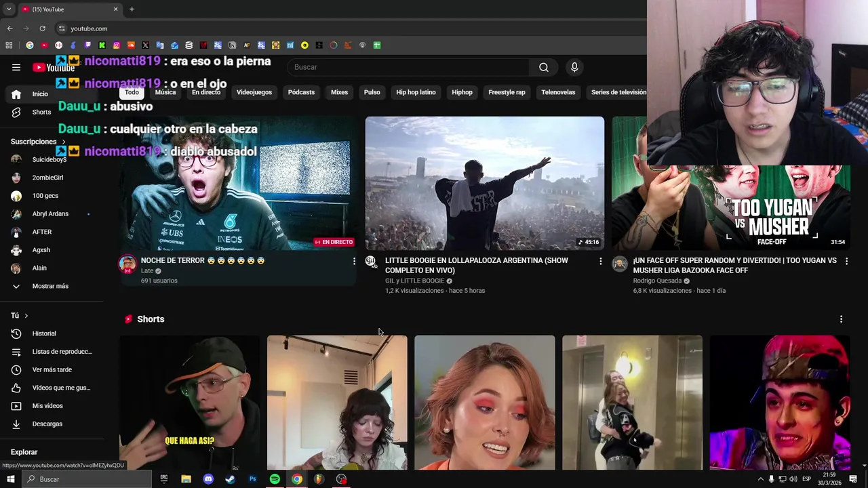Select the Música filter chip
This screenshot has height=488, width=868.
coord(165,92)
